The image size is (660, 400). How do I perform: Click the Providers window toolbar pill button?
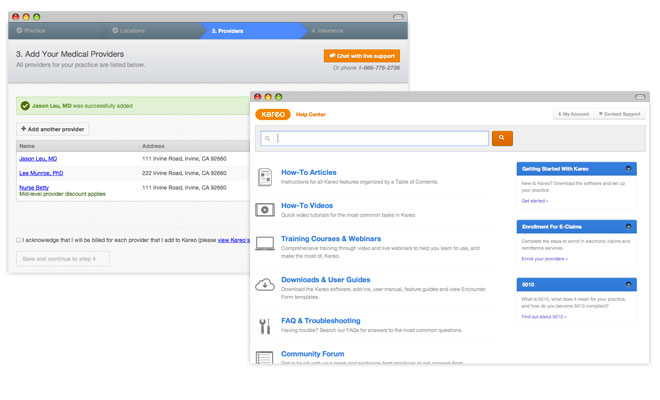point(398,17)
